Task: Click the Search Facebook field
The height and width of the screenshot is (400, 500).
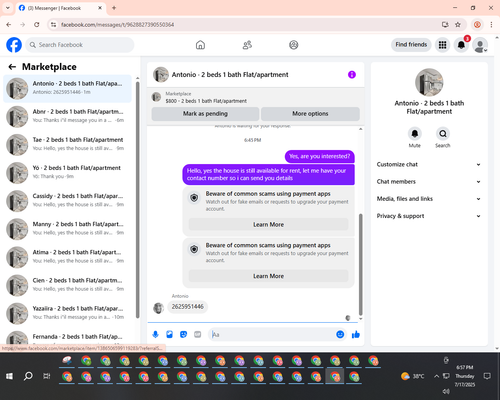Action: (x=80, y=45)
